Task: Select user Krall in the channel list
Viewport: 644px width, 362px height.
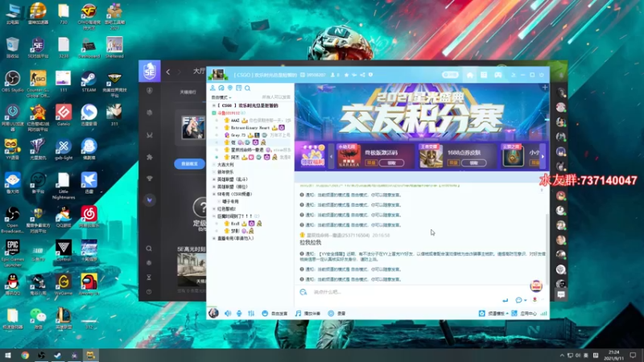Action: [235, 224]
